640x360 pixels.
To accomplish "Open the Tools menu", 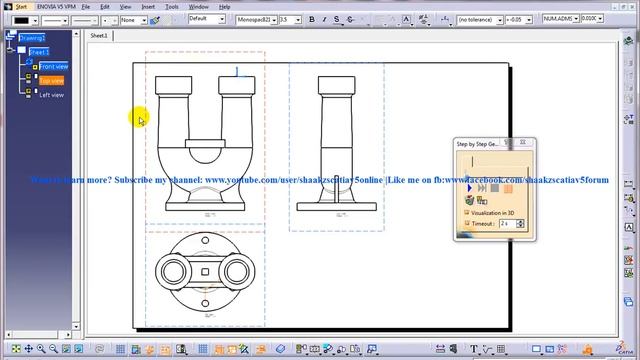I will pos(171,7).
